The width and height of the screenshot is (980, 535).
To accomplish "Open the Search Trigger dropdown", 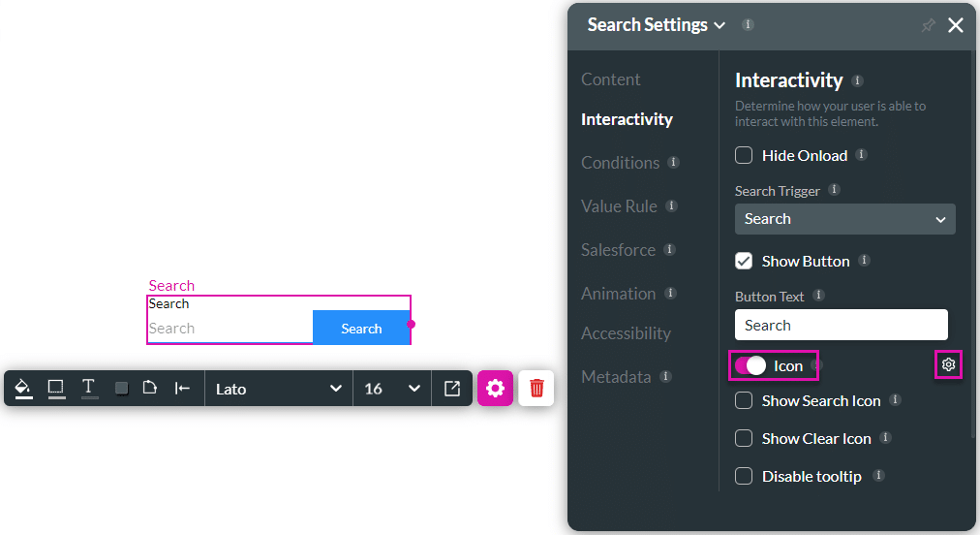I will [x=844, y=219].
